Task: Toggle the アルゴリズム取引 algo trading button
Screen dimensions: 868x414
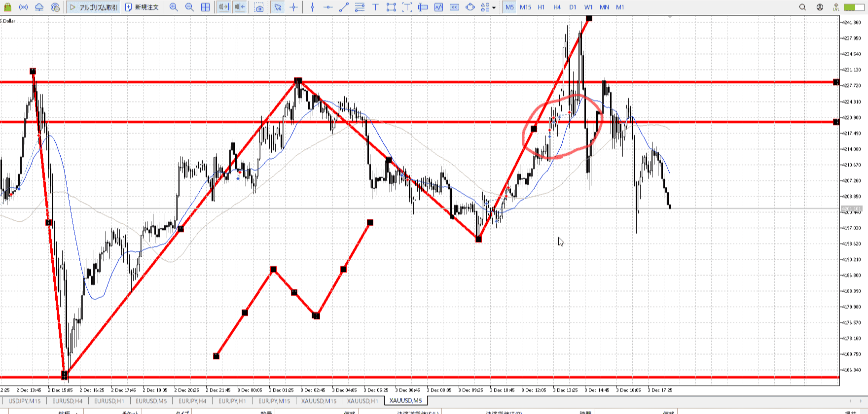Action: point(94,7)
